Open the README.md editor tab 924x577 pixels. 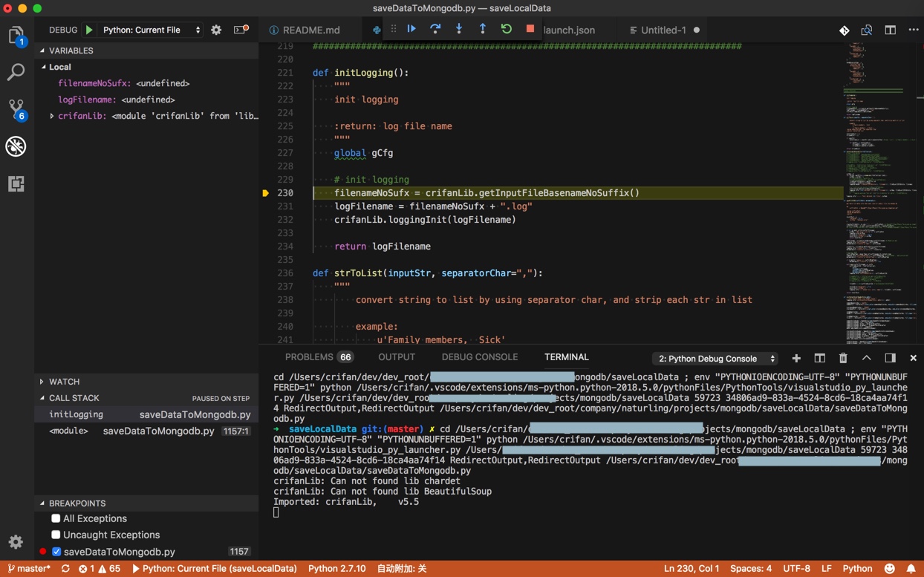pos(310,30)
